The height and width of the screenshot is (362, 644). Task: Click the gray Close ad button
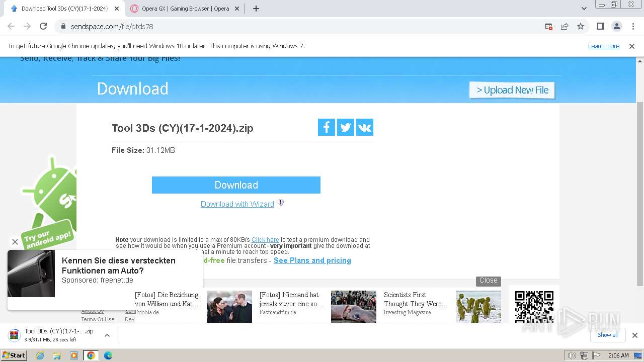[x=488, y=281]
